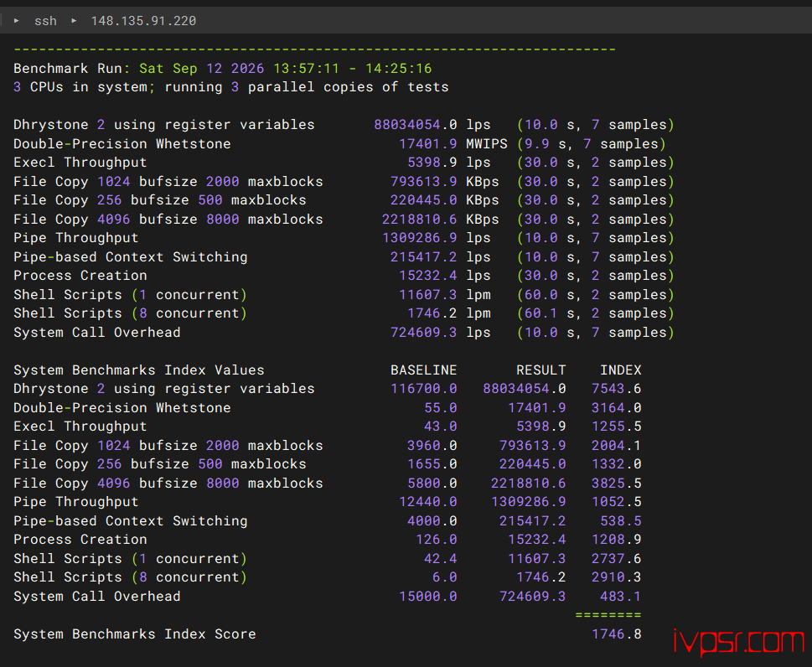Click the 'INDEX' column header
This screenshot has width=812, height=667.
pos(620,370)
